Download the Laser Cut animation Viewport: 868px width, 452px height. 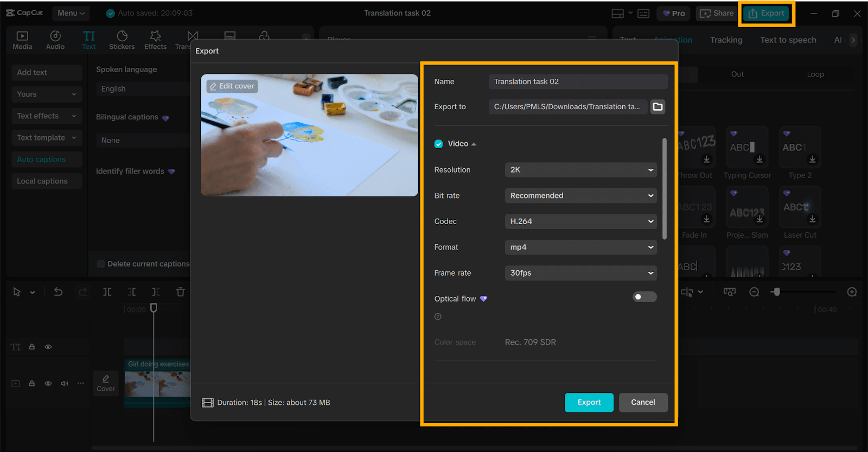tap(812, 219)
